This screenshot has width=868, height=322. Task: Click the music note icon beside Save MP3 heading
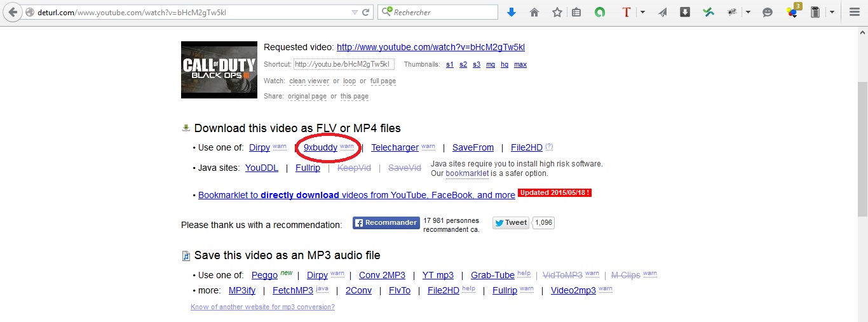pos(186,256)
